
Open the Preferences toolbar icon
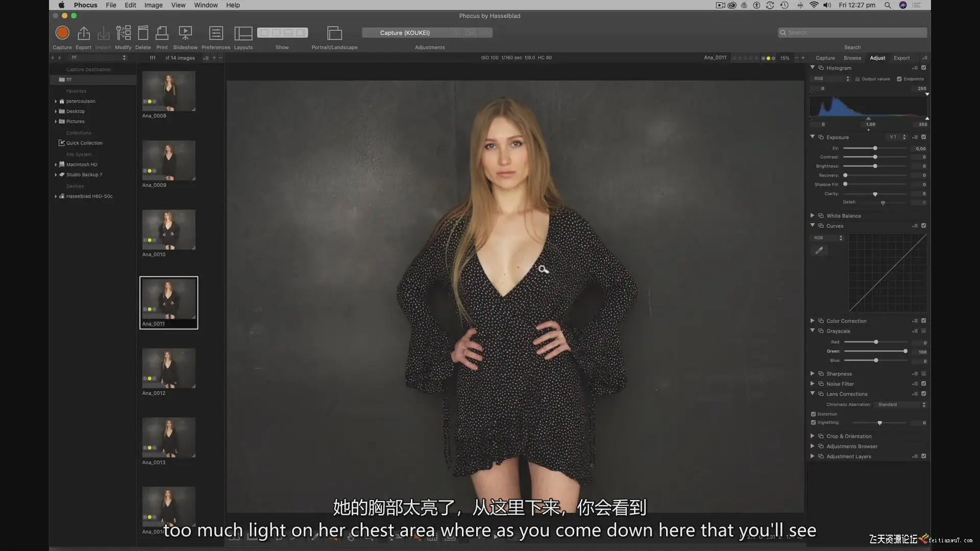[216, 33]
